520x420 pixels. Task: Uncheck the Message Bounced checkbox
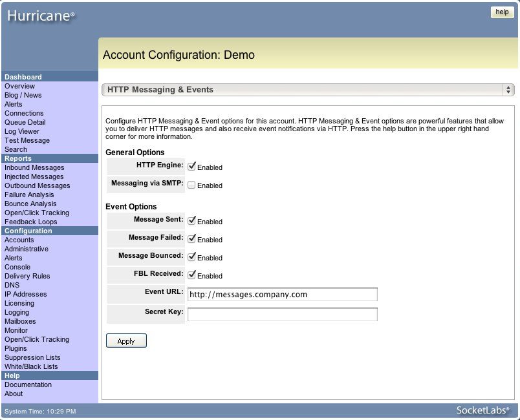[192, 257]
